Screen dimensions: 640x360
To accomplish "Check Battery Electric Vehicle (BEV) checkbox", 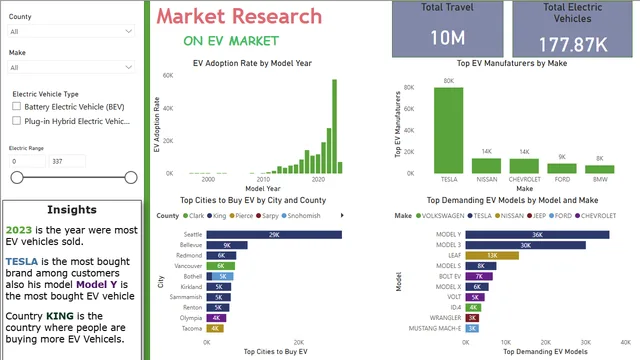I will coord(16,106).
